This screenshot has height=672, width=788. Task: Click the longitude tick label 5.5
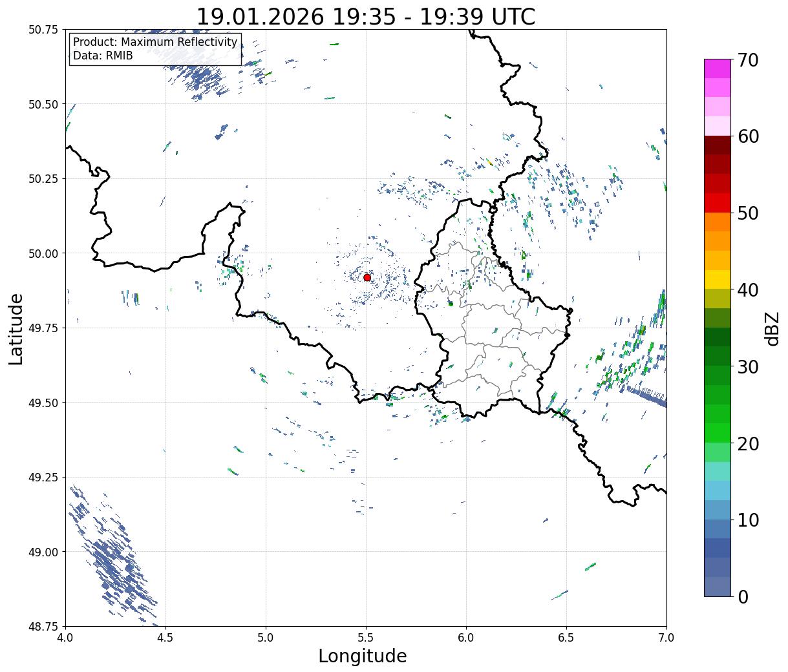pos(366,638)
